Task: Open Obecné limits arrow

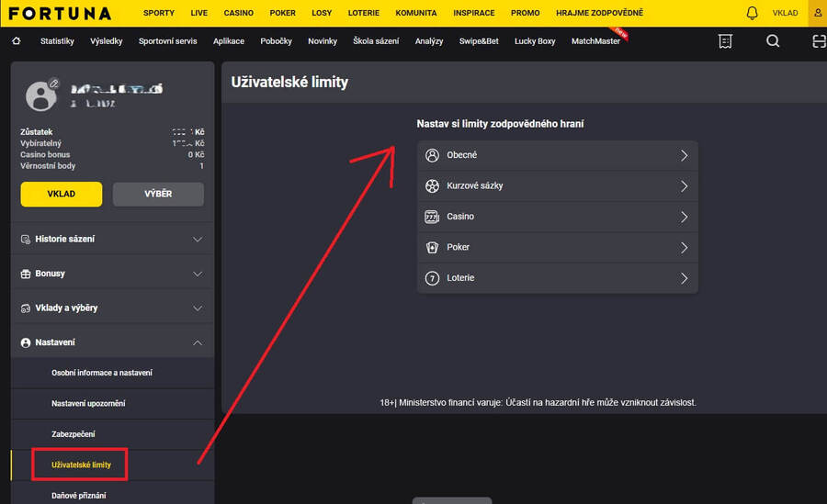Action: (684, 155)
